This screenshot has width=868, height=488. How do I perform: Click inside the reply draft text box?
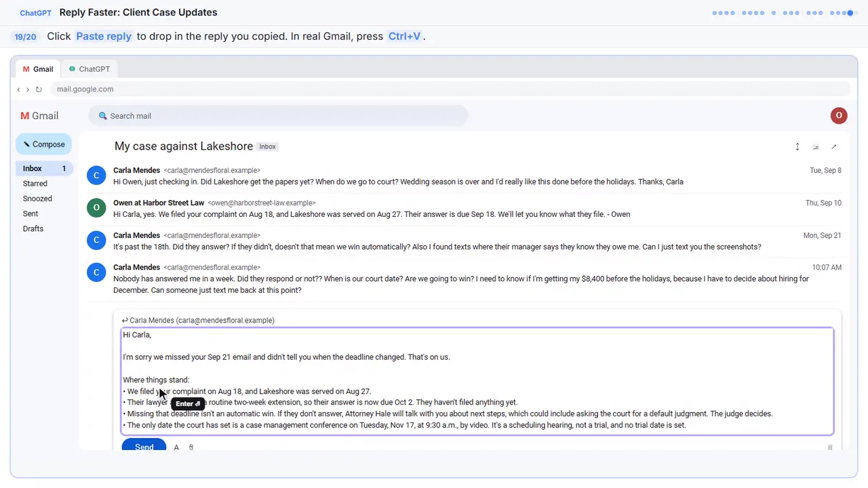477,382
